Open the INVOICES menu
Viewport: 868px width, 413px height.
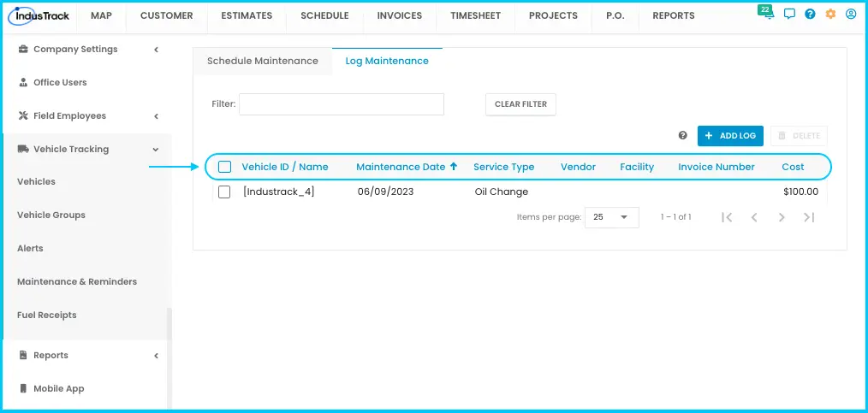400,16
